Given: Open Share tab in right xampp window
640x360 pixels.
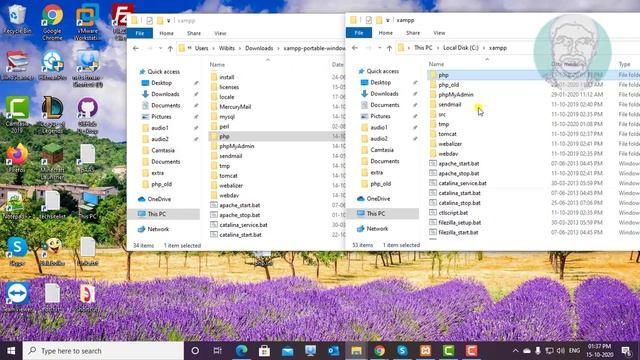Looking at the screenshot, I should (413, 33).
